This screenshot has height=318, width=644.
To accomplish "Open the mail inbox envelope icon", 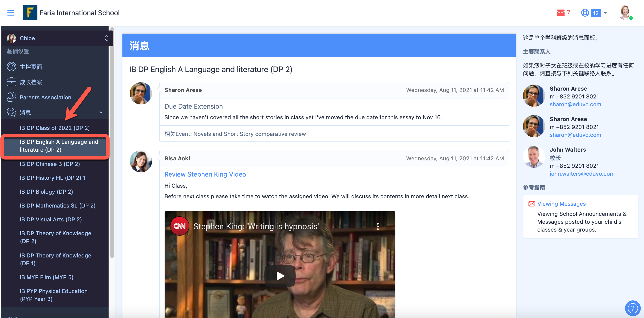I will point(560,13).
